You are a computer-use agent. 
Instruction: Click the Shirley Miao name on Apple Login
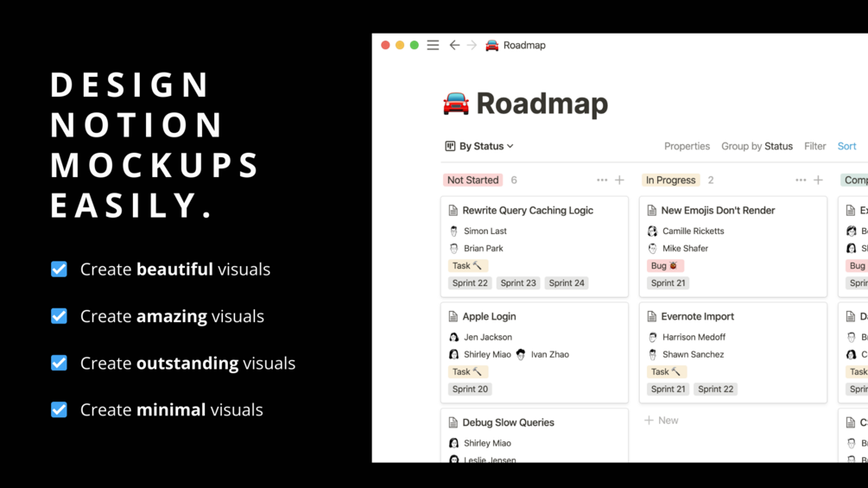point(487,355)
